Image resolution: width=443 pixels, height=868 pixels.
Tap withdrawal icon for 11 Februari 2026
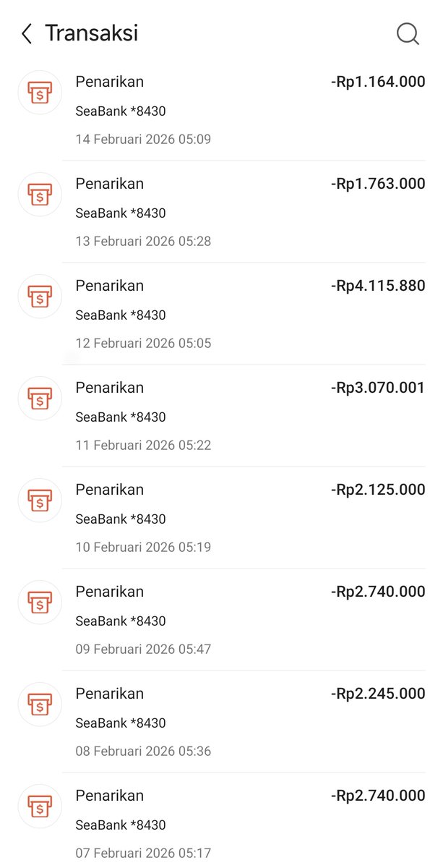pyautogui.click(x=40, y=399)
